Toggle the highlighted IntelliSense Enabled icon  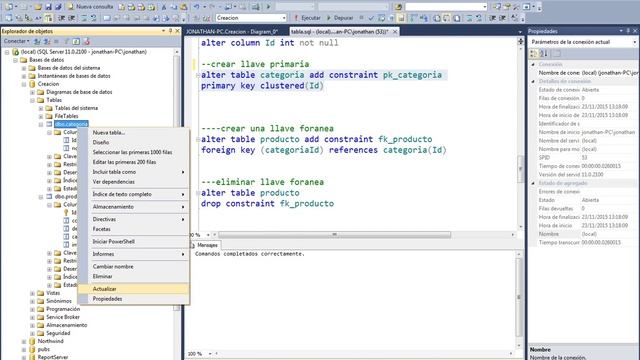pyautogui.click(x=401, y=18)
